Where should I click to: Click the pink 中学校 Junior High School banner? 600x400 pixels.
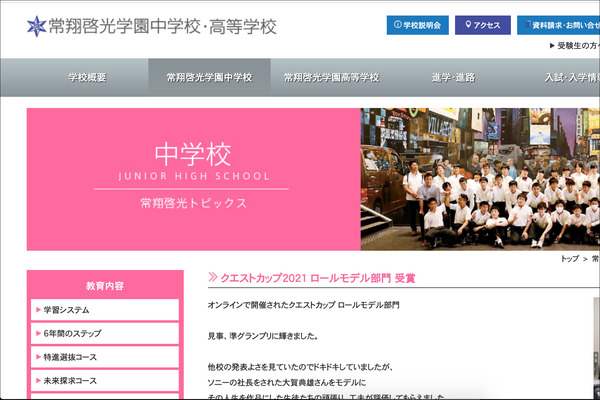[x=193, y=179]
